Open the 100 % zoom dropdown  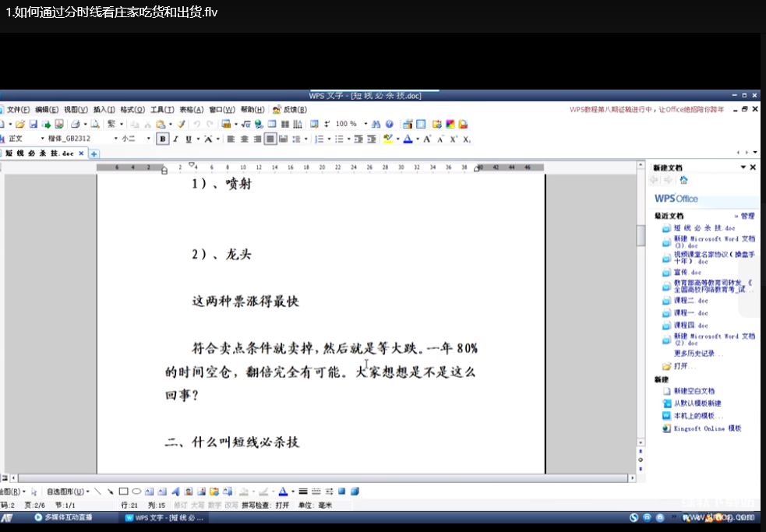(365, 124)
